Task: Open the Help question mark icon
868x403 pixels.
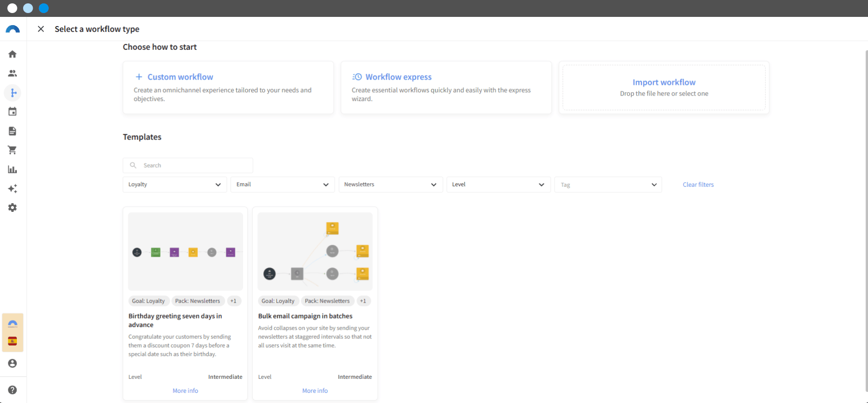Action: (13, 390)
